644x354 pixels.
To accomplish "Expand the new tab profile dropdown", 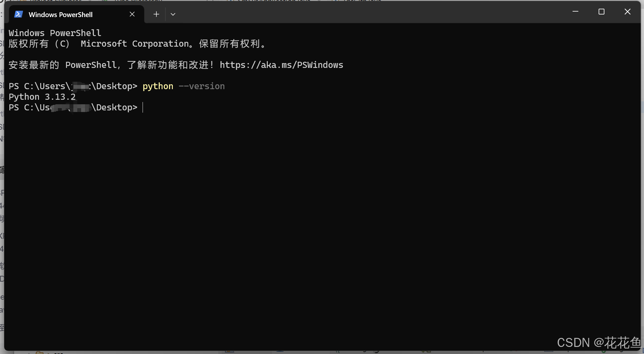I will click(173, 14).
